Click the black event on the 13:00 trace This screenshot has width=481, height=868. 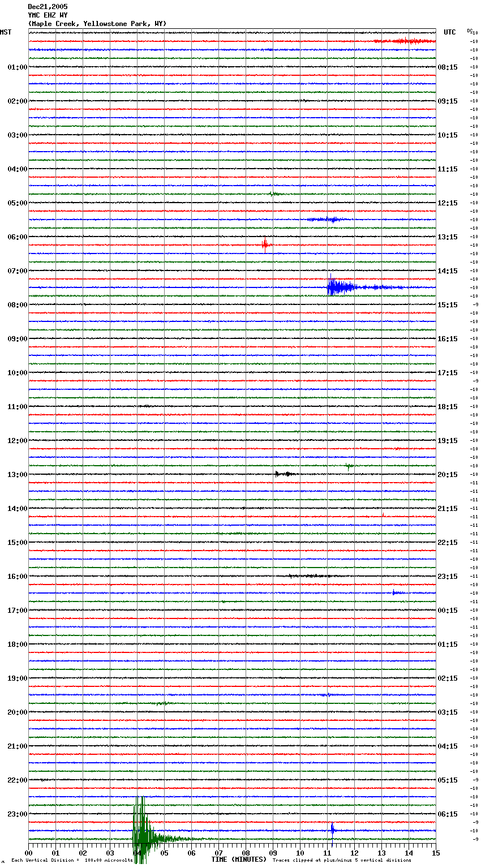point(284,474)
